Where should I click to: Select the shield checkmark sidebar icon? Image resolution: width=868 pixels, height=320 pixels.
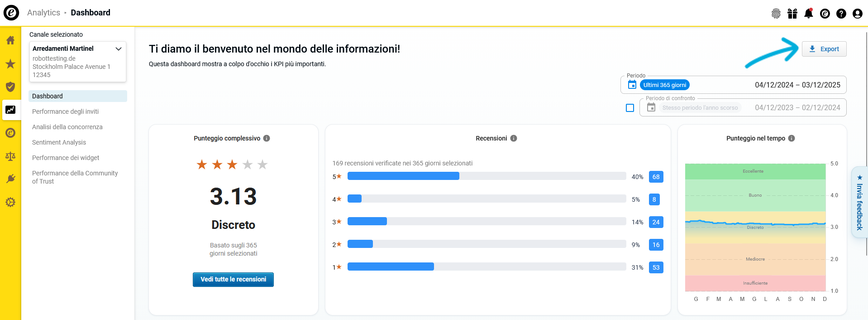[10, 87]
